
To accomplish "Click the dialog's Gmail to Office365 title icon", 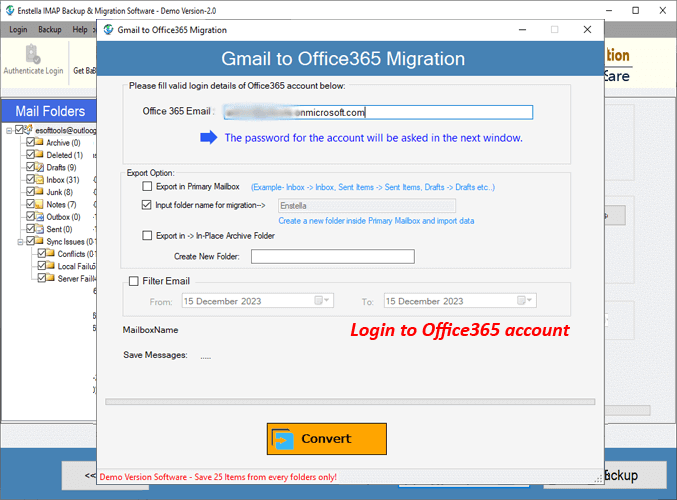I will 108,30.
